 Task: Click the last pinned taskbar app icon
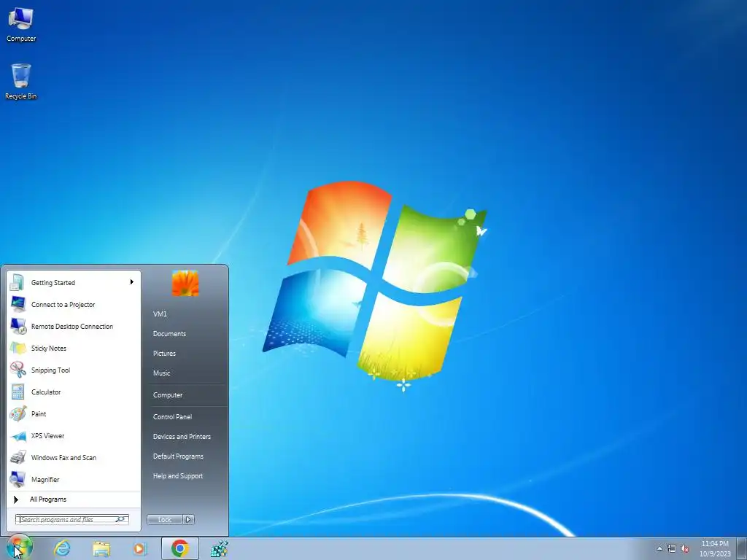(x=219, y=548)
